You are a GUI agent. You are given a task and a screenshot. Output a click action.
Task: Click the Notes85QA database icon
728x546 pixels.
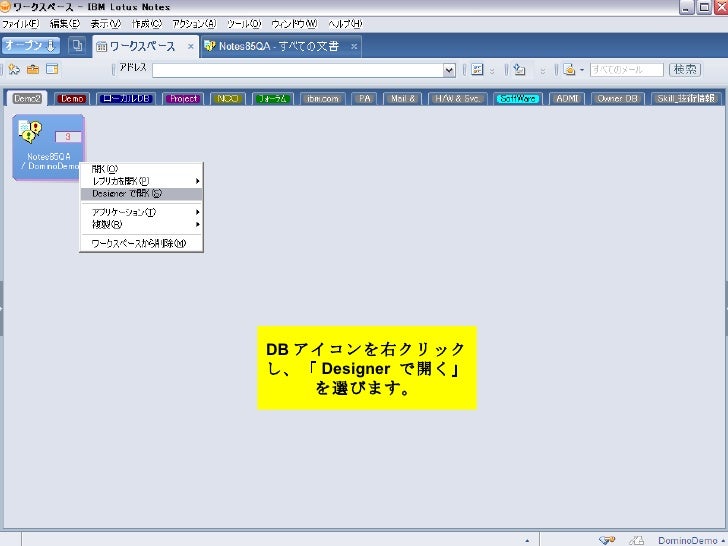click(x=48, y=147)
